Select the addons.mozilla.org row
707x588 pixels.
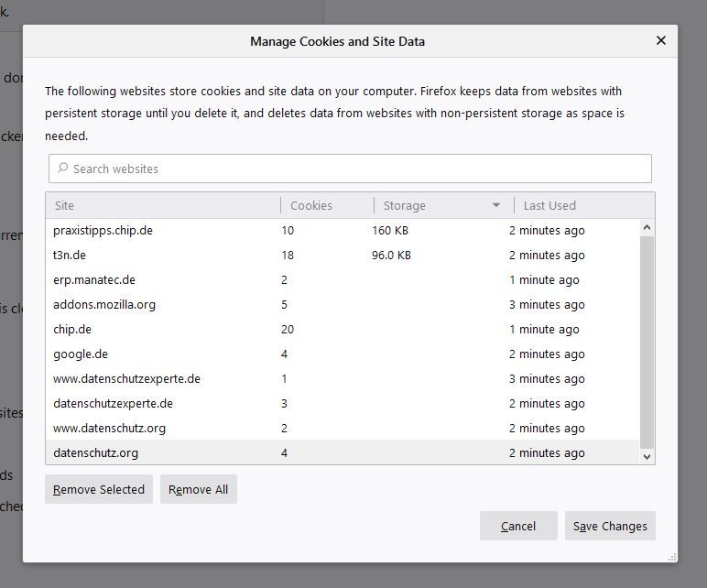pyautogui.click(x=343, y=305)
